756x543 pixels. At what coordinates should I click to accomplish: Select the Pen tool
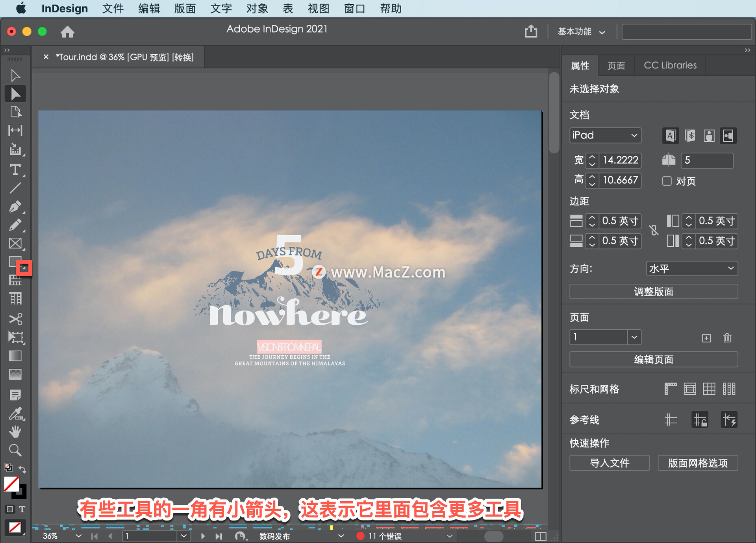pyautogui.click(x=15, y=206)
